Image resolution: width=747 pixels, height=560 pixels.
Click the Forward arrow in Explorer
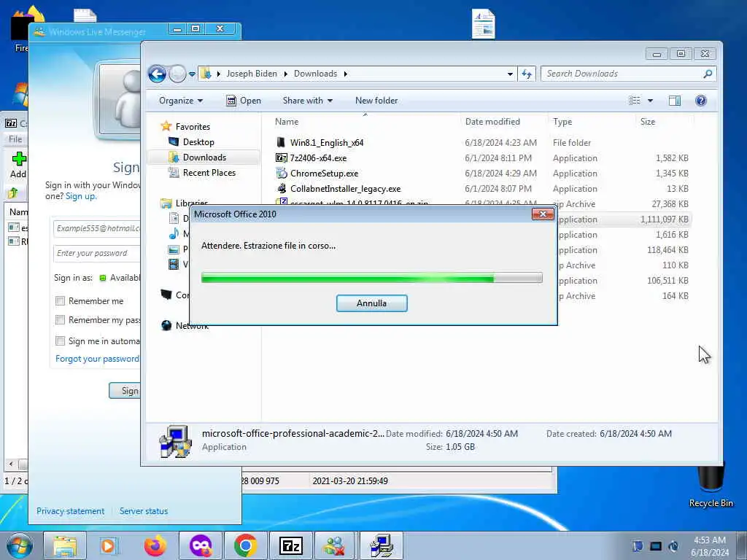177,74
